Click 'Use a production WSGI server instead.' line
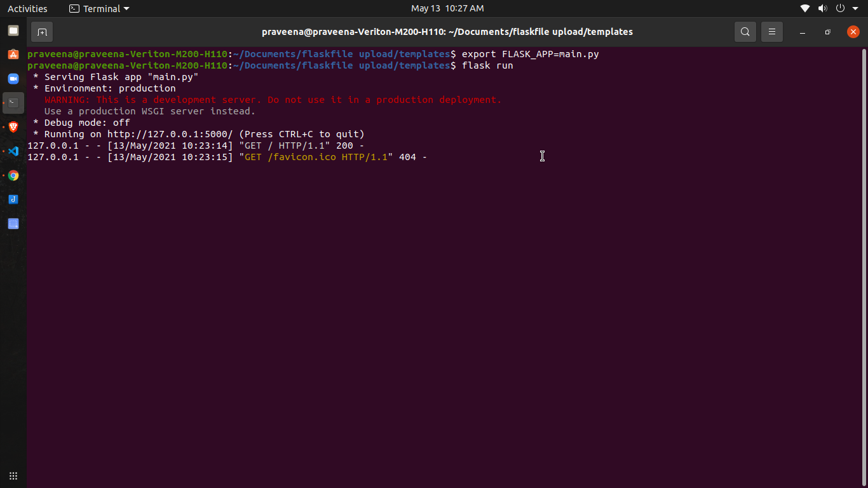The width and height of the screenshot is (868, 488). [x=150, y=111]
